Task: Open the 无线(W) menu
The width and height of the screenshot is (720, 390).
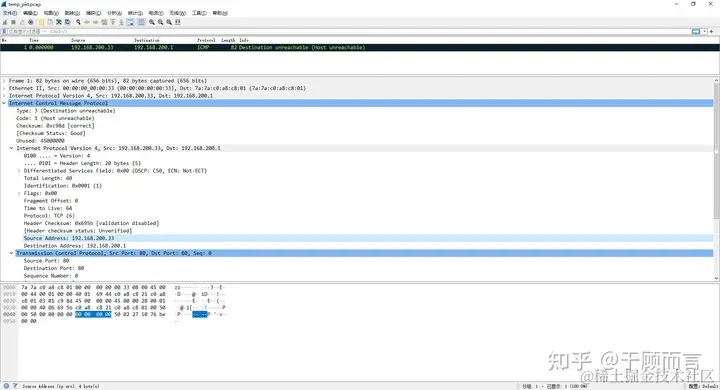Action: tap(178, 13)
